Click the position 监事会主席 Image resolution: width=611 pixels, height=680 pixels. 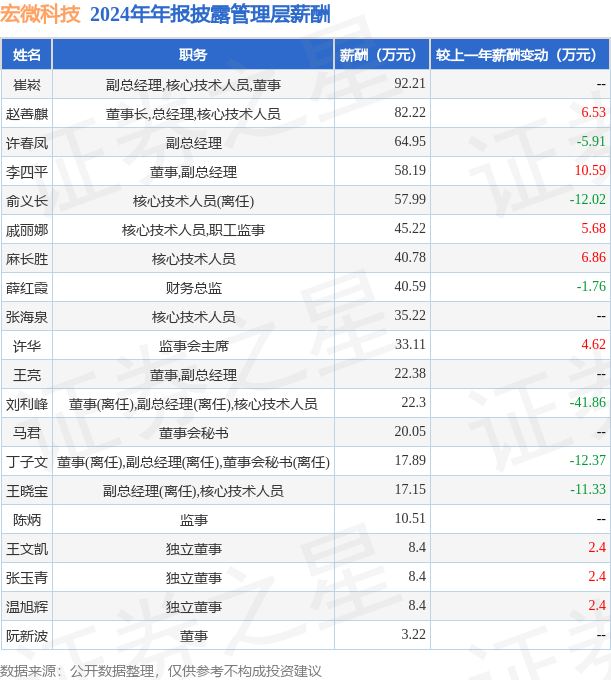[x=193, y=346]
